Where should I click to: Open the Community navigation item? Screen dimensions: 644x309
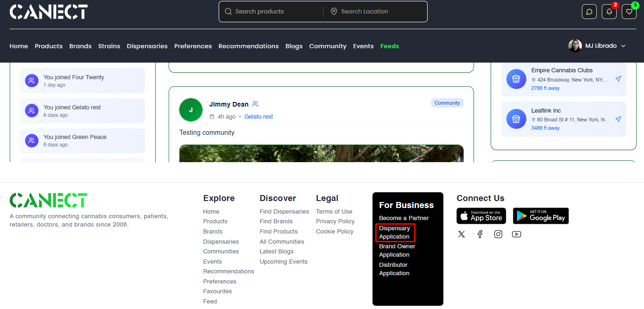click(x=328, y=46)
